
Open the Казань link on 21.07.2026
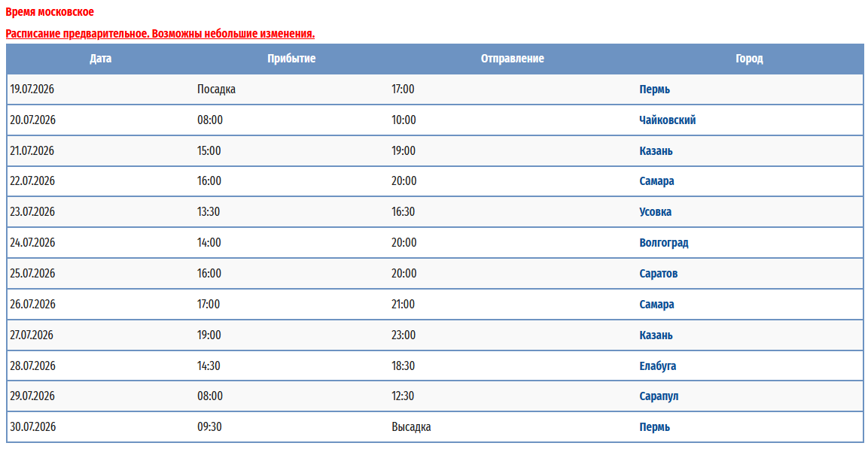[656, 151]
